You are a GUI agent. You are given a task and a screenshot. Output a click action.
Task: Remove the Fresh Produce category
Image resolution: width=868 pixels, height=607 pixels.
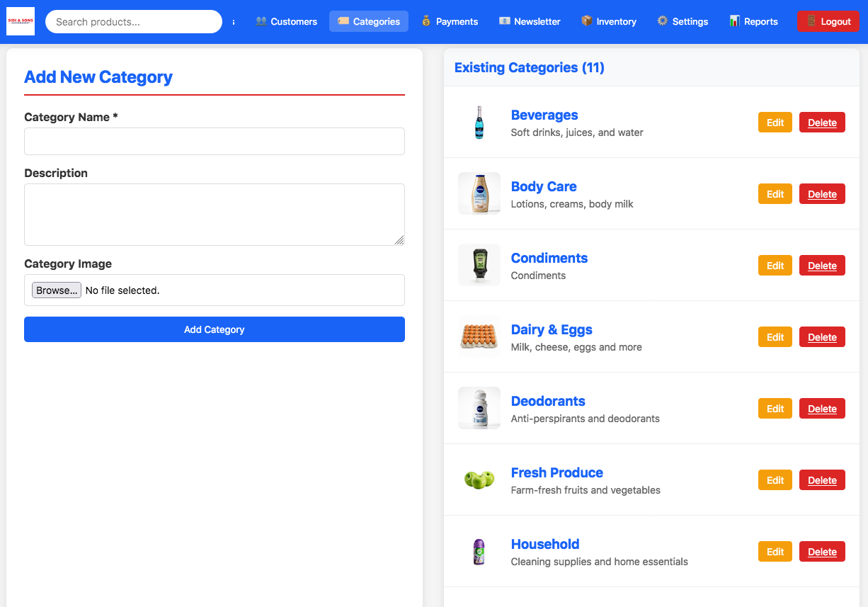tap(822, 480)
